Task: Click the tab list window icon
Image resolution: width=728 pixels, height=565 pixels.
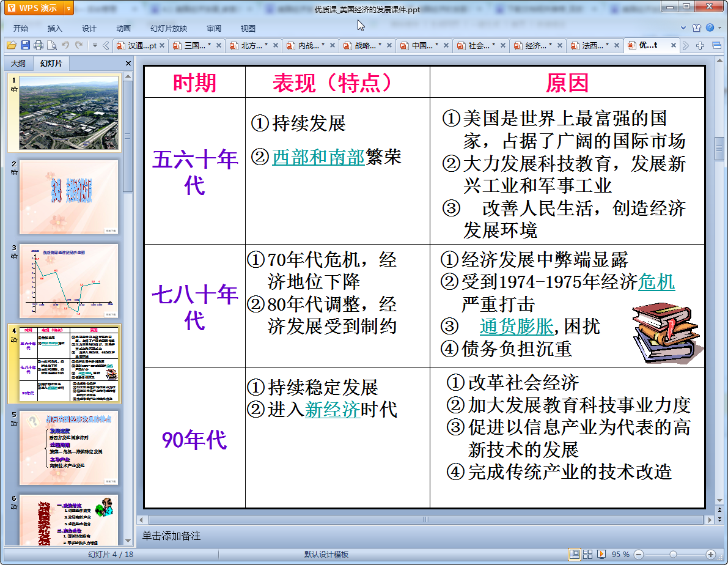Action: pos(716,45)
